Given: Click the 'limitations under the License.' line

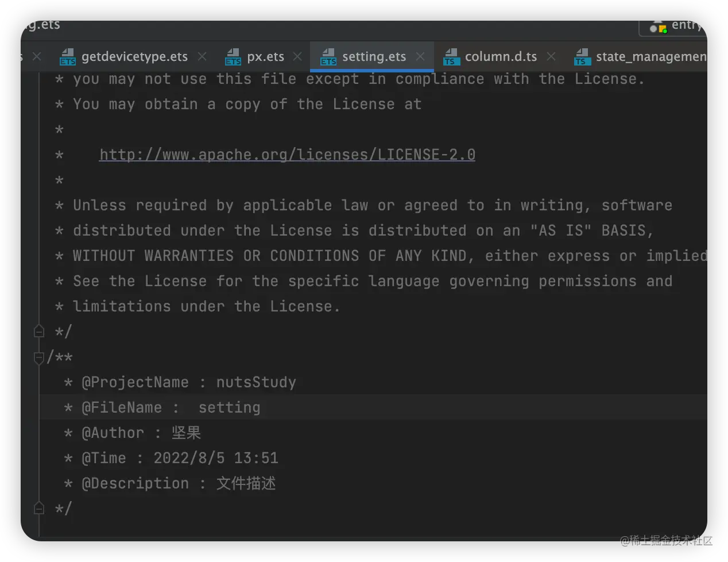Looking at the screenshot, I should (x=197, y=306).
